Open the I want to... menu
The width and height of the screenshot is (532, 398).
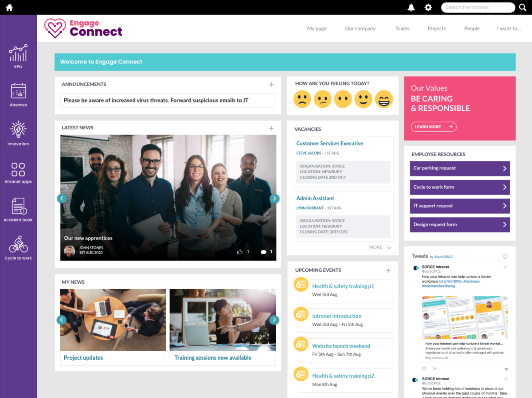(509, 28)
